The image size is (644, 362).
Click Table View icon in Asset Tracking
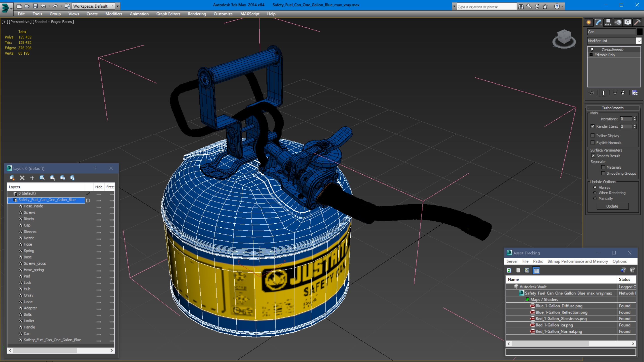(536, 270)
